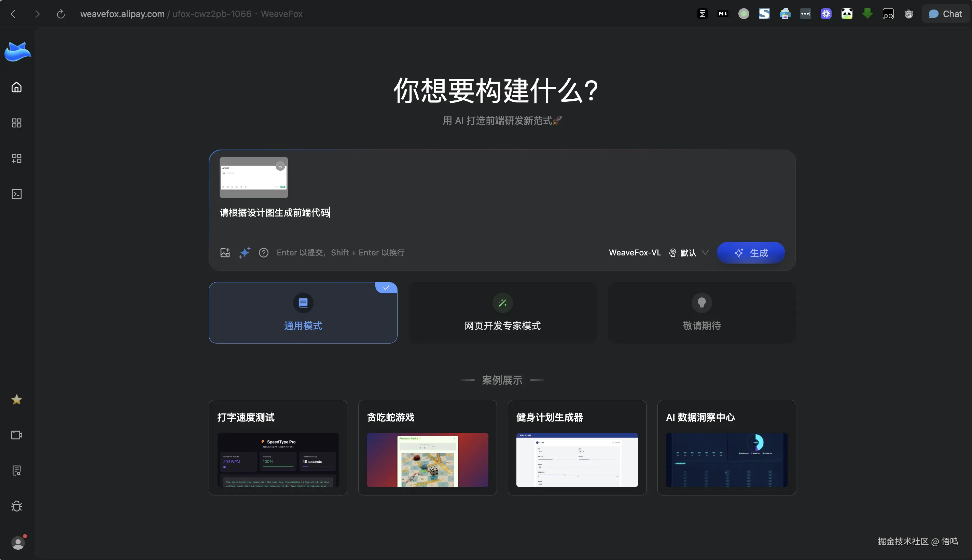972x560 pixels.
Task: Open the document search icon in the sidebar
Action: click(x=16, y=471)
